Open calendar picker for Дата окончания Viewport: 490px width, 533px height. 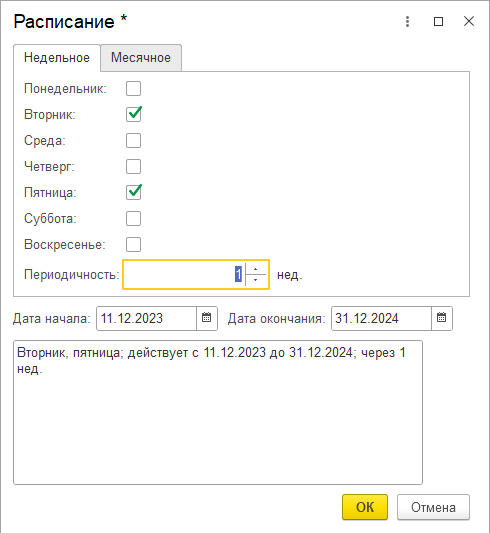pos(441,318)
